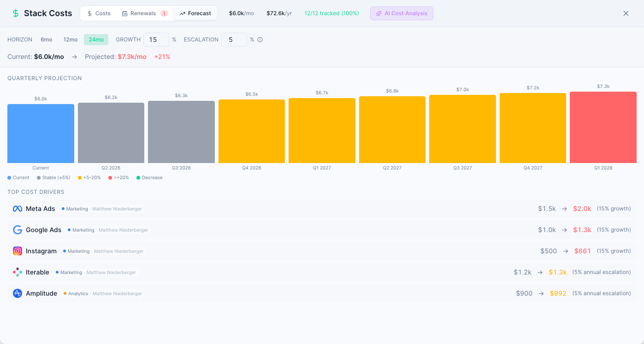
Task: Click the Google Ads icon
Action: (17, 230)
